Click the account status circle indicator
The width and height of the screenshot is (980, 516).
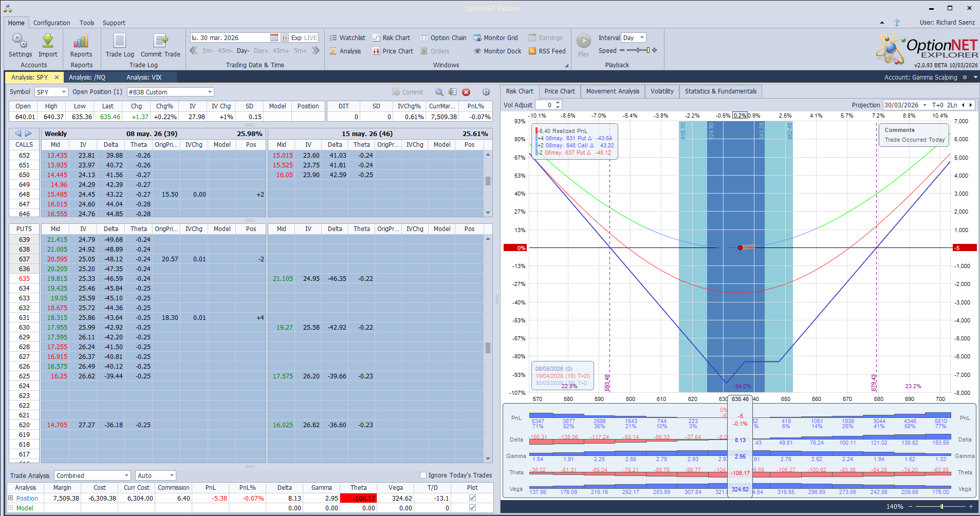[965, 77]
